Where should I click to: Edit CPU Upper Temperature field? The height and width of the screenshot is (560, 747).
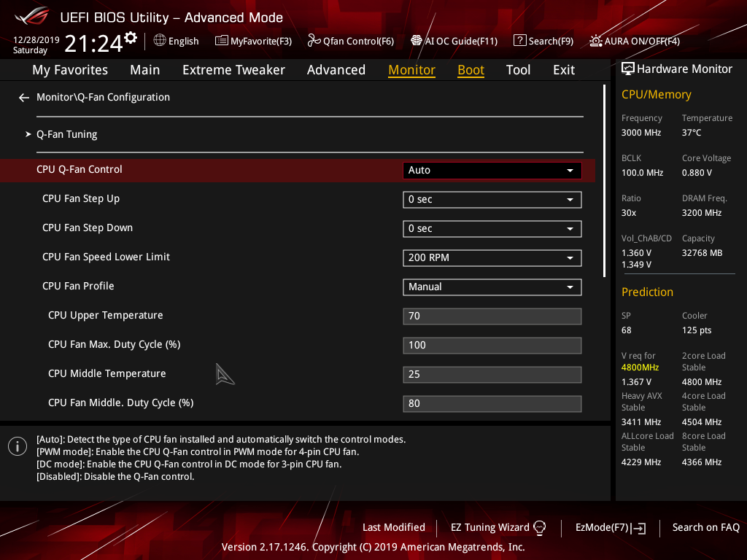(492, 316)
